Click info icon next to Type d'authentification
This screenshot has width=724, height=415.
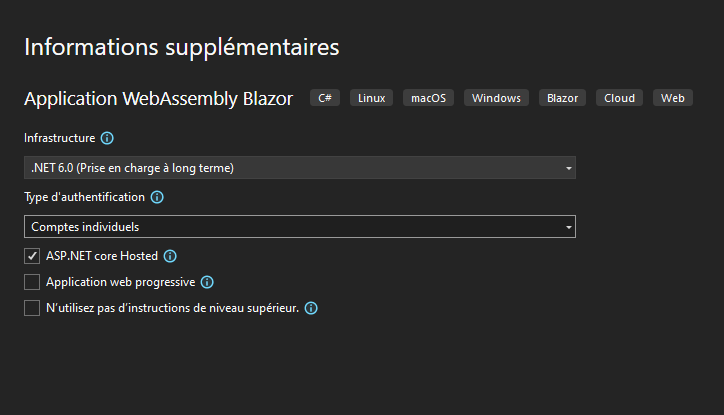(x=157, y=197)
